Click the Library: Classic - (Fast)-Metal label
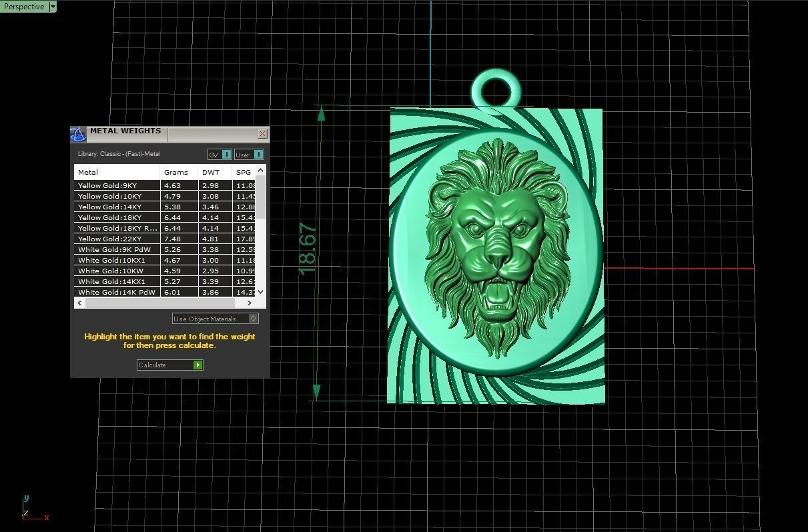 coord(119,154)
